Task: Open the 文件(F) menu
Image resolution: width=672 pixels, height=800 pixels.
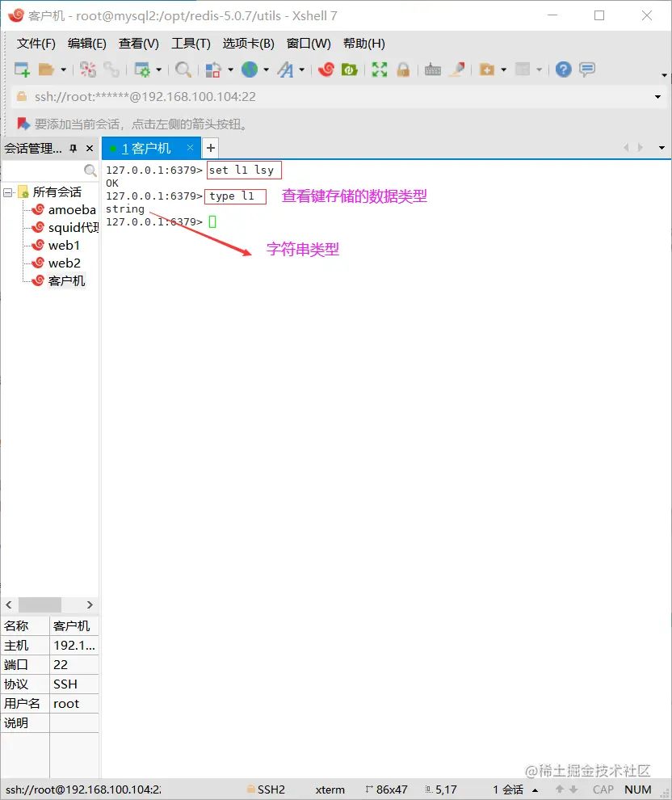Action: [x=36, y=44]
